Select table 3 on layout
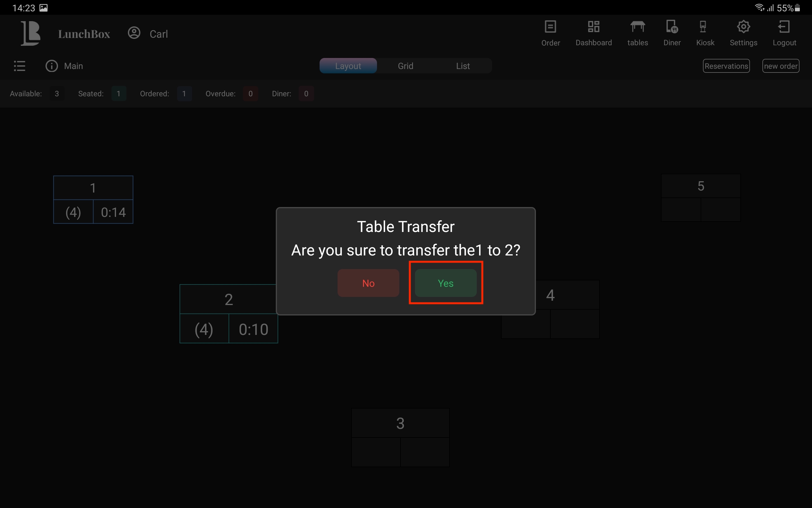 click(400, 437)
